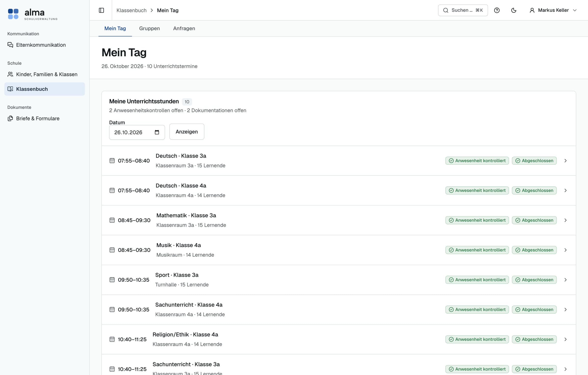Open Sport Klasse 3a row chevron
The height and width of the screenshot is (375, 588).
click(x=565, y=280)
